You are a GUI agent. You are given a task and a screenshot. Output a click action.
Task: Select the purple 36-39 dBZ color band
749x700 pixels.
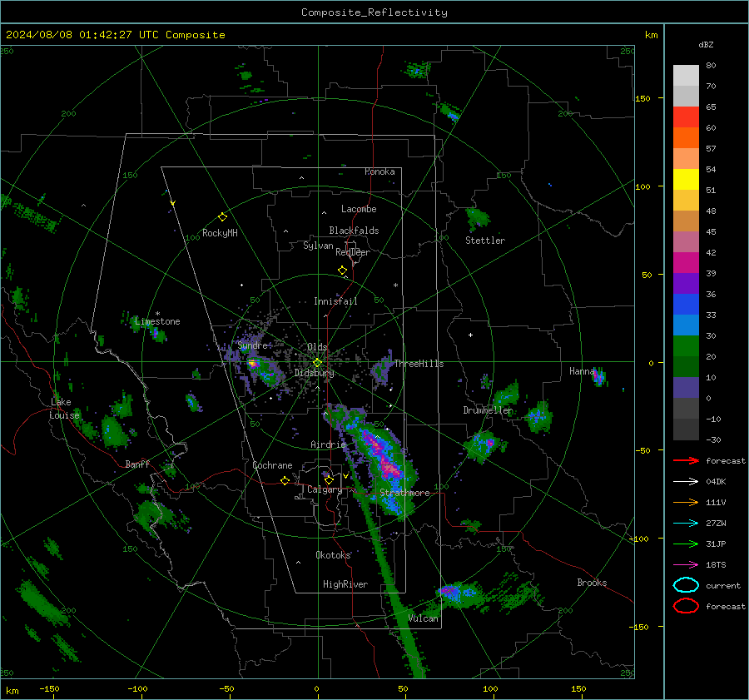(686, 283)
